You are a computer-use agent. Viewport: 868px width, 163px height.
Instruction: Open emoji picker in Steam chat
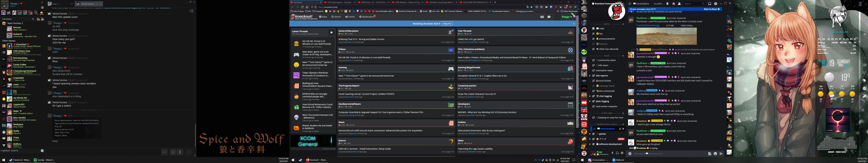coord(173,152)
